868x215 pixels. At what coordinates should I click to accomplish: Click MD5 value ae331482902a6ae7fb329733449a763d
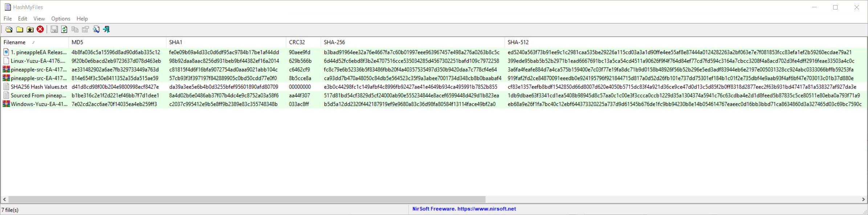point(115,69)
